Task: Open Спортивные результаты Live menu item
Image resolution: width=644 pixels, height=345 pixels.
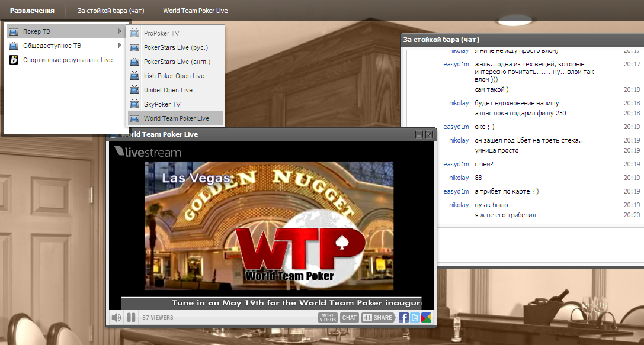Action: 68,60
